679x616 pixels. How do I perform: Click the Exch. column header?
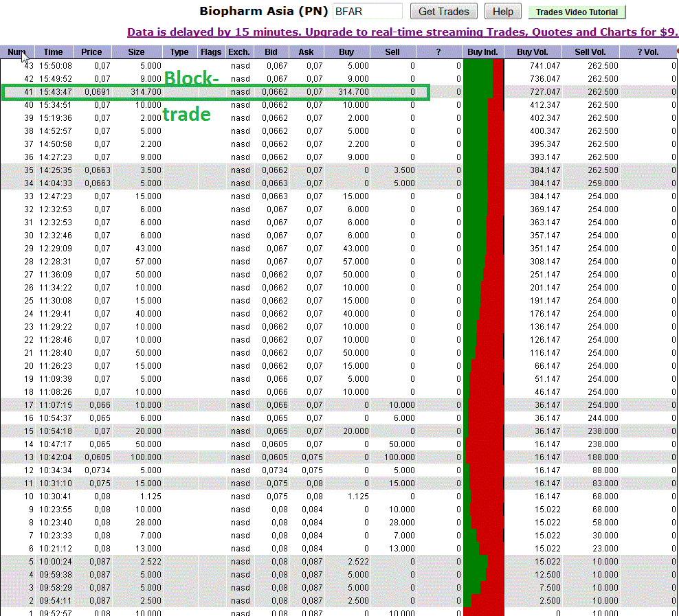[x=238, y=52]
